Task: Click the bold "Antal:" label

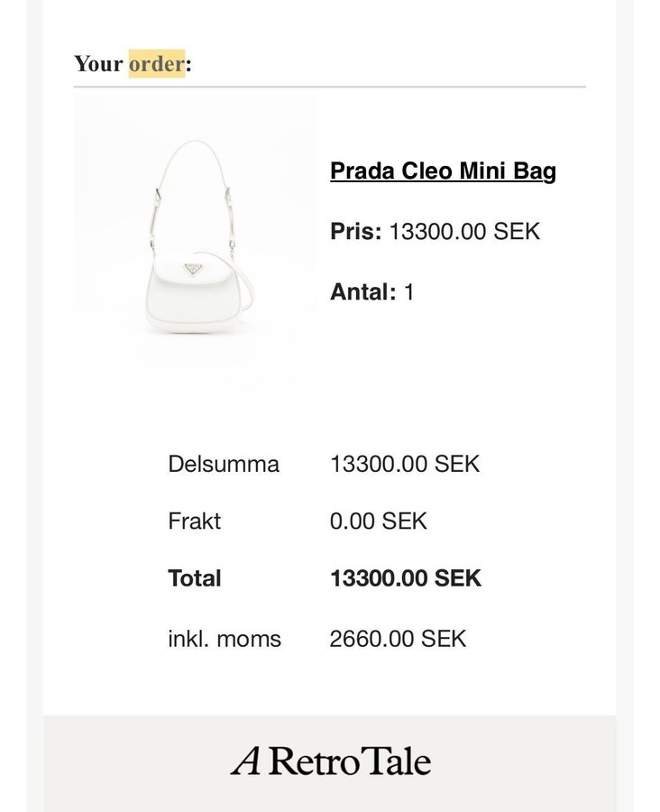Action: click(363, 291)
